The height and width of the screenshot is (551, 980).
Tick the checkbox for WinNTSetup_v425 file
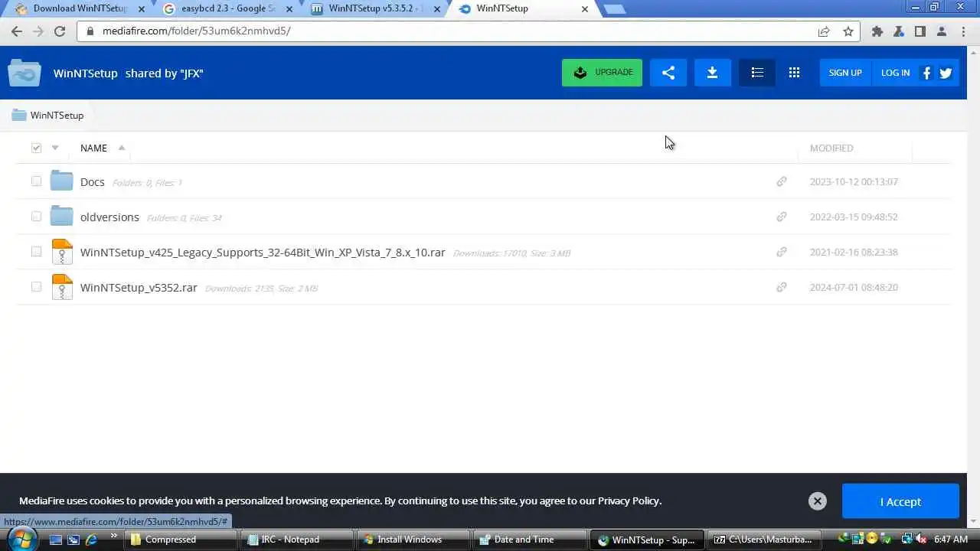pos(36,252)
